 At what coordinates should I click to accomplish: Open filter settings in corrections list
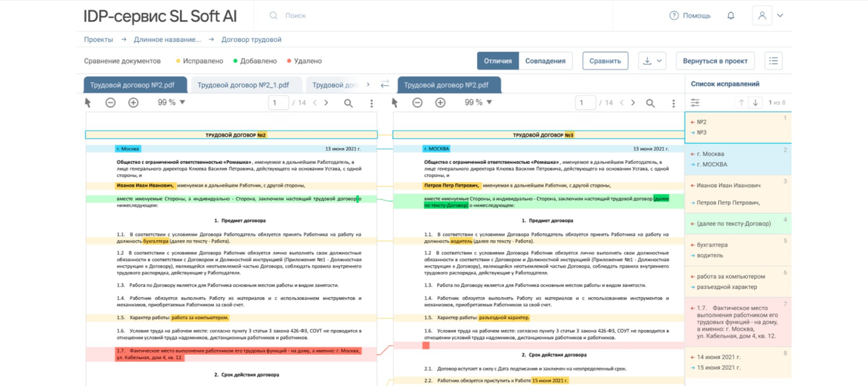coord(695,103)
